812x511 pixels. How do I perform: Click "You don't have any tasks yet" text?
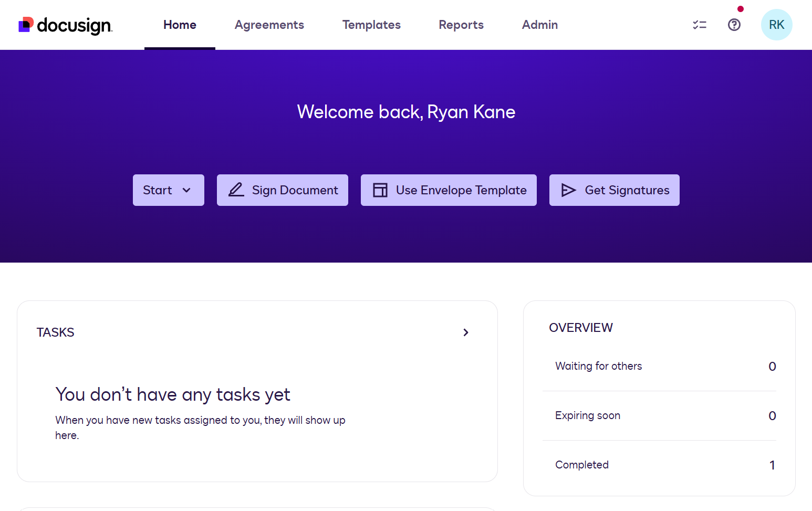coord(173,394)
